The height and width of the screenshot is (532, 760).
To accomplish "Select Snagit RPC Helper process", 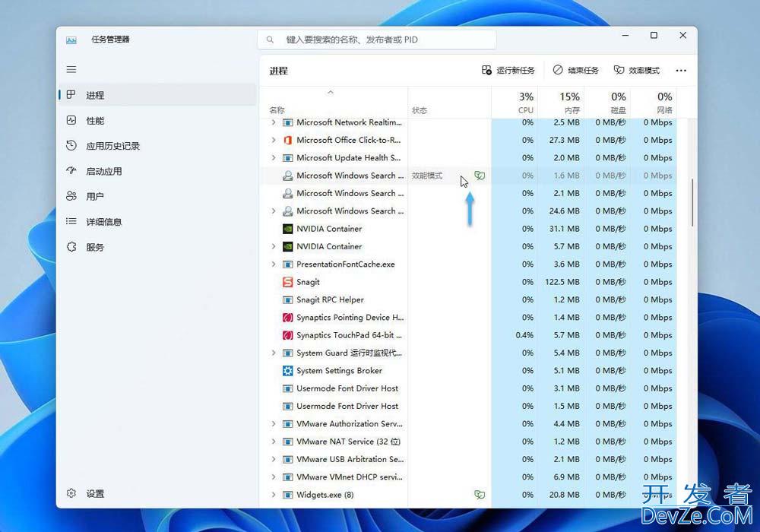I will click(468, 300).
